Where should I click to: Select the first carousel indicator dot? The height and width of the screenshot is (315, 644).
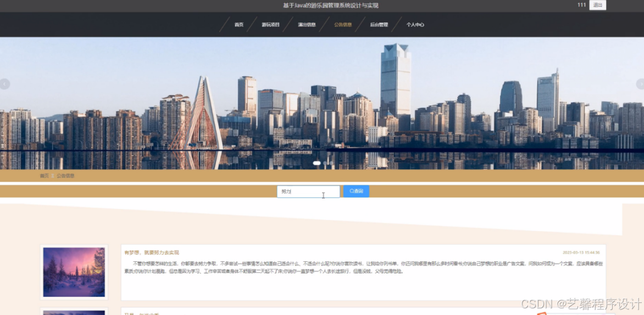(317, 163)
